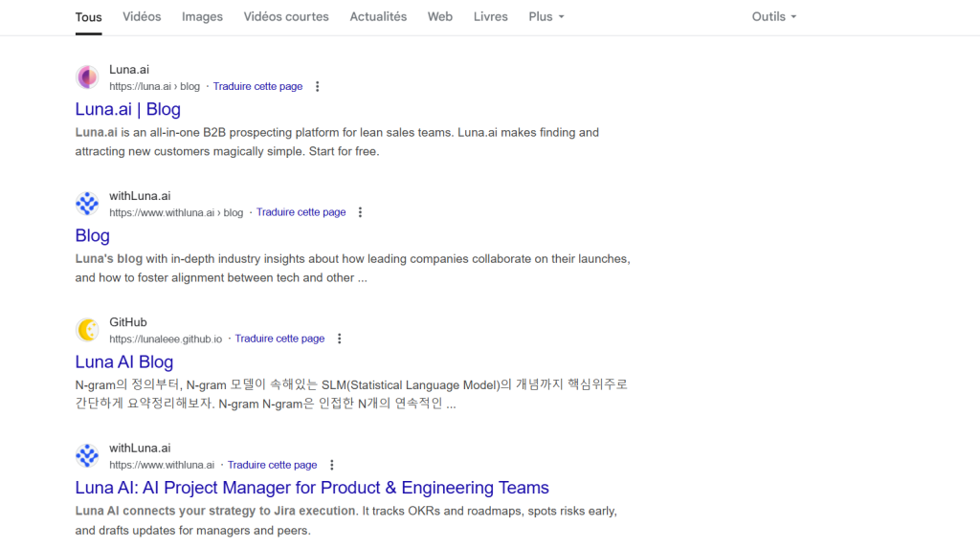Open the "Luna AI: AI Project Manager" result title
The width and height of the screenshot is (980, 547).
[x=312, y=489]
